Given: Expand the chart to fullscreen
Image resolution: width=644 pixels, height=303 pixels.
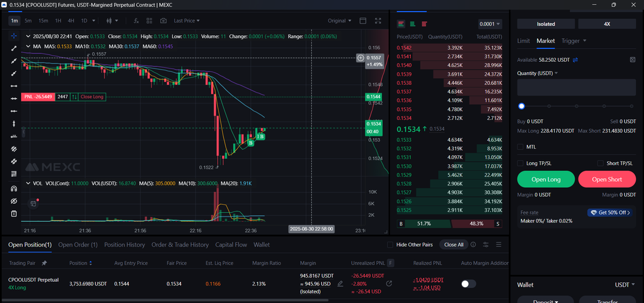Looking at the screenshot, I should click(x=378, y=21).
